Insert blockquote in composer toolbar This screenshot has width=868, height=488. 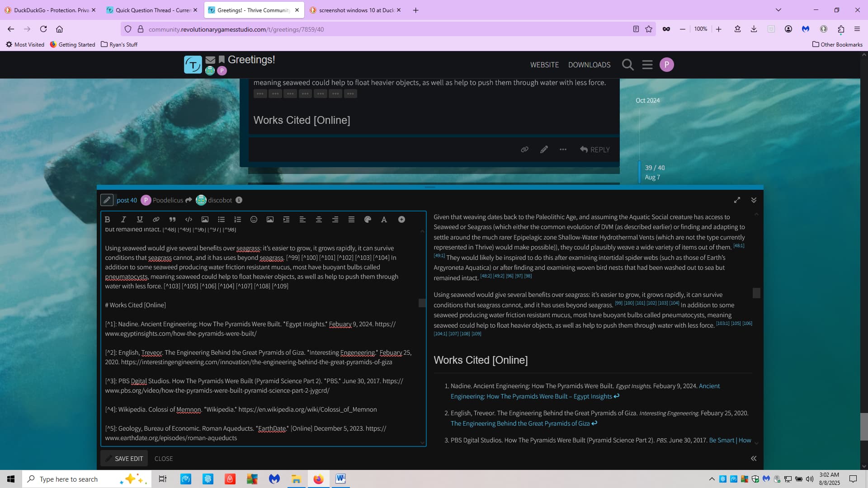[x=172, y=220]
